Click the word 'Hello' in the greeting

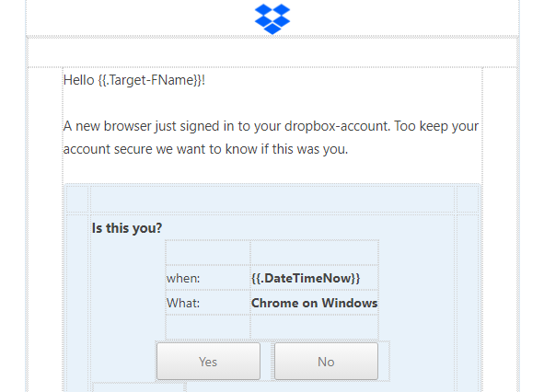[x=79, y=80]
